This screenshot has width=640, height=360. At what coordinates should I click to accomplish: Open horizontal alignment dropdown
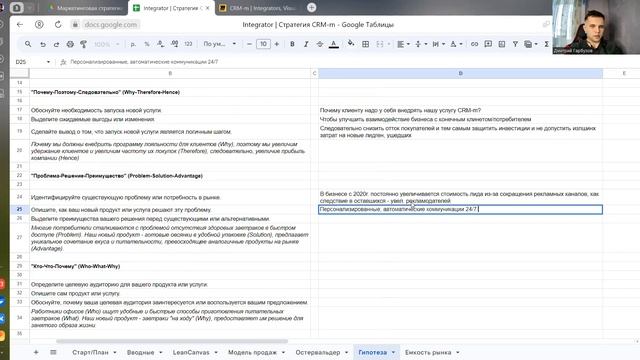pyautogui.click(x=403, y=44)
